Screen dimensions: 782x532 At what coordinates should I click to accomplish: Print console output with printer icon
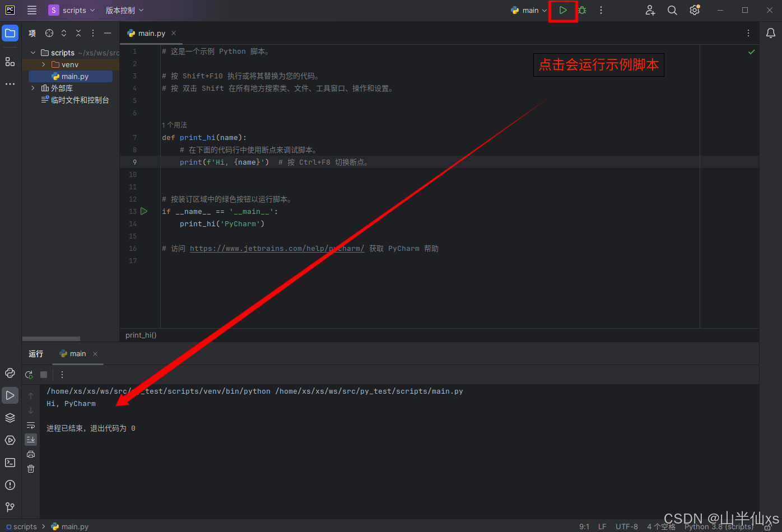31,454
